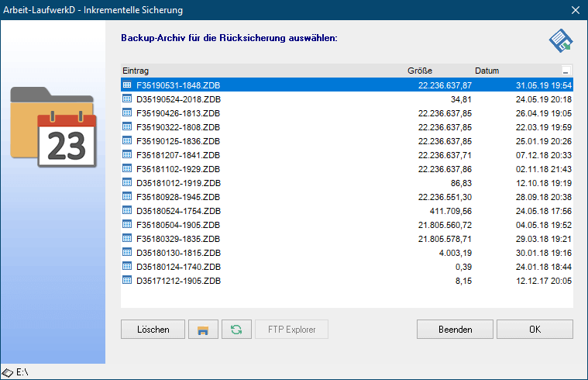Open folder browse icon button
This screenshot has width=588, height=380.
[203, 330]
